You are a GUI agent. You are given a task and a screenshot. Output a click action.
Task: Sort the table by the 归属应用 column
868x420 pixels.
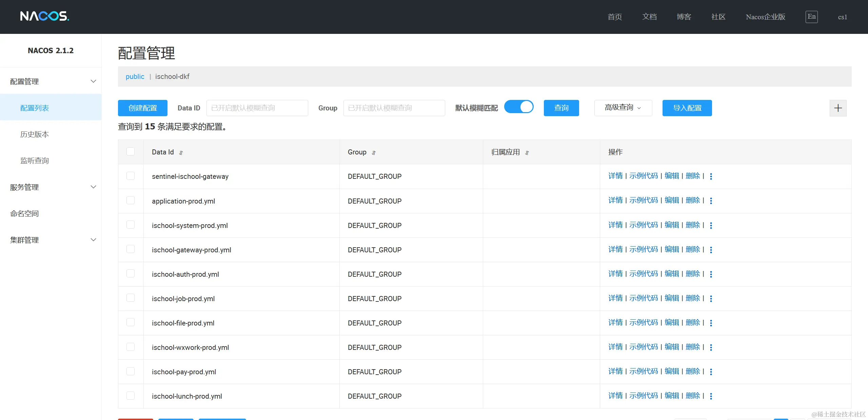click(x=527, y=153)
